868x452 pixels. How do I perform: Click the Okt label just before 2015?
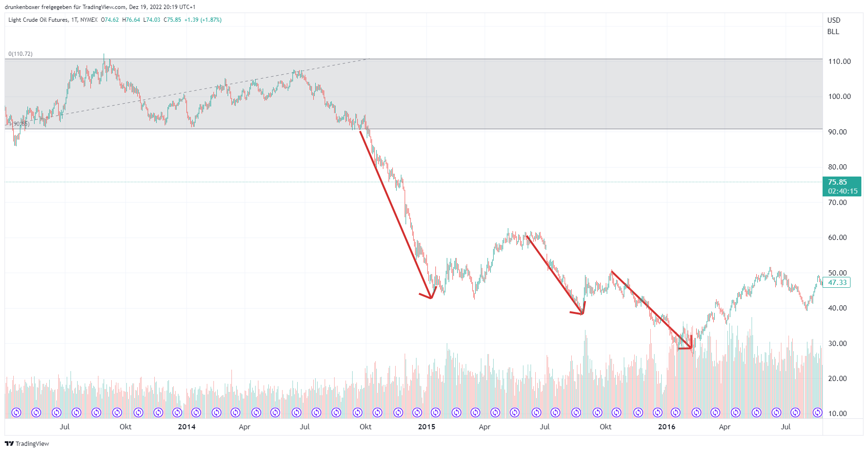[365, 427]
